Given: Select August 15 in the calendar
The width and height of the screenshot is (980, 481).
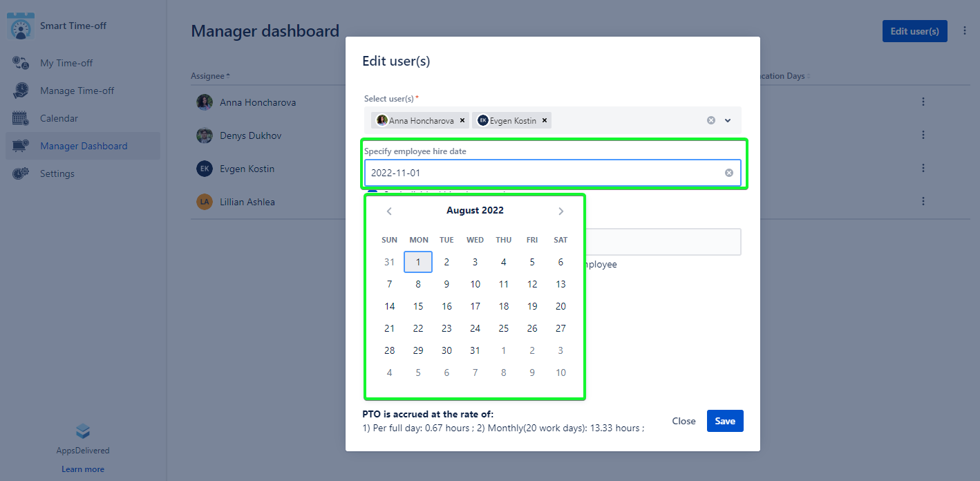Looking at the screenshot, I should tap(418, 306).
